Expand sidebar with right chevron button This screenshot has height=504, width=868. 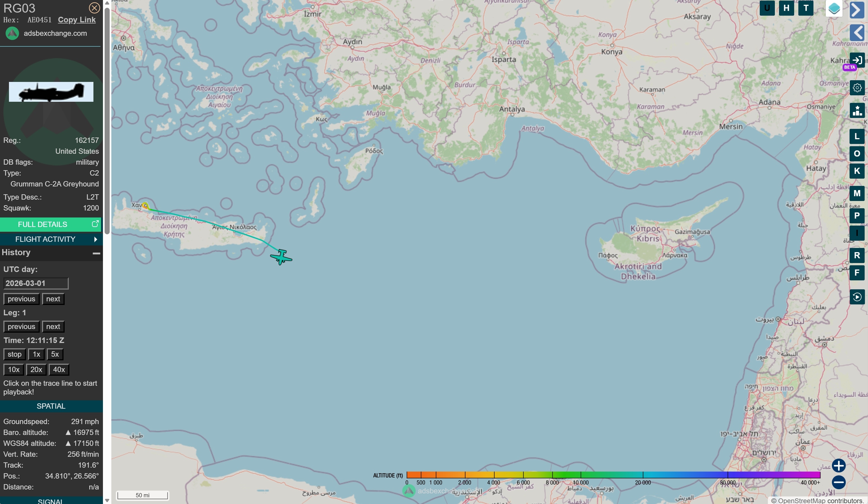click(x=857, y=10)
